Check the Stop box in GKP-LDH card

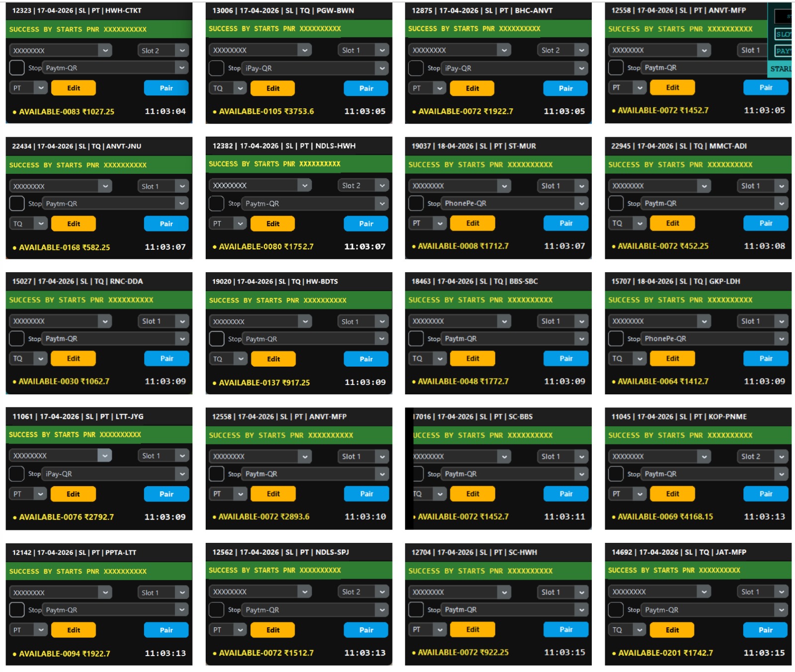[616, 338]
